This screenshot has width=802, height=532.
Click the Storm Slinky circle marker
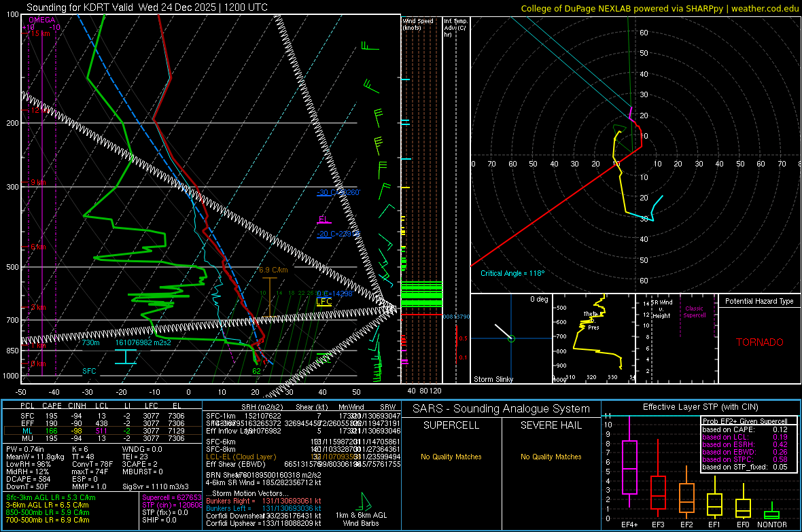click(x=511, y=338)
